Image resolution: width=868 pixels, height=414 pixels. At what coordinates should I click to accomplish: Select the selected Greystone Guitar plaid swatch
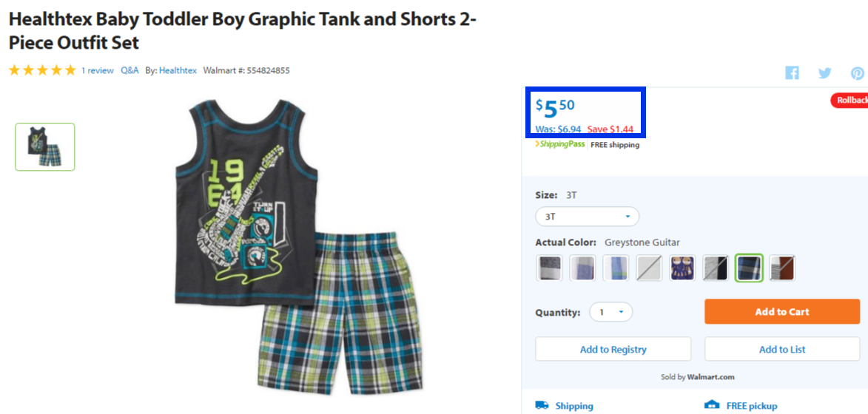coord(749,268)
